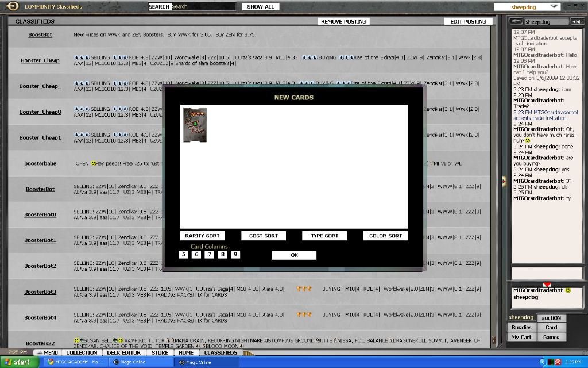Set card columns to 9
This screenshot has height=368, width=588.
click(x=235, y=254)
